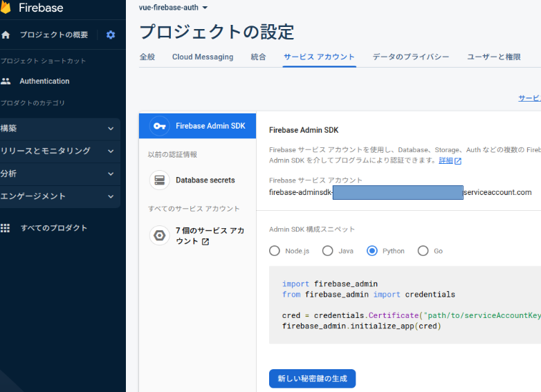Image resolution: width=541 pixels, height=392 pixels.
Task: Open the サービス アカウント tab
Action: tap(319, 57)
